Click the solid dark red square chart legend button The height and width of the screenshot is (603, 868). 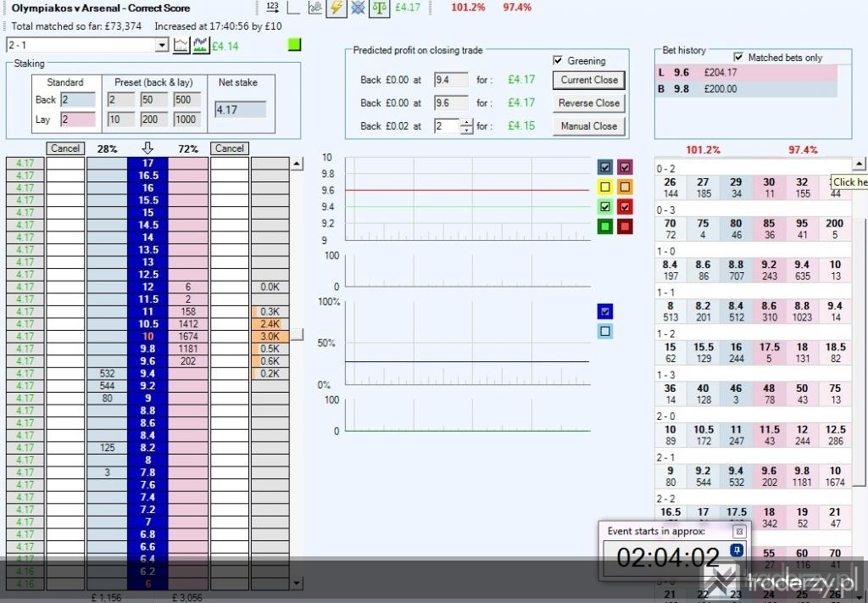625,226
